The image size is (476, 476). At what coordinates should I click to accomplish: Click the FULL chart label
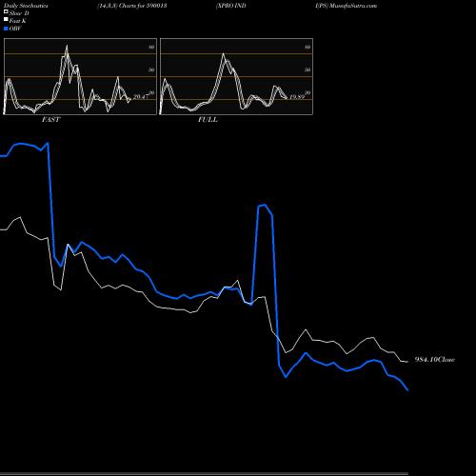point(208,120)
